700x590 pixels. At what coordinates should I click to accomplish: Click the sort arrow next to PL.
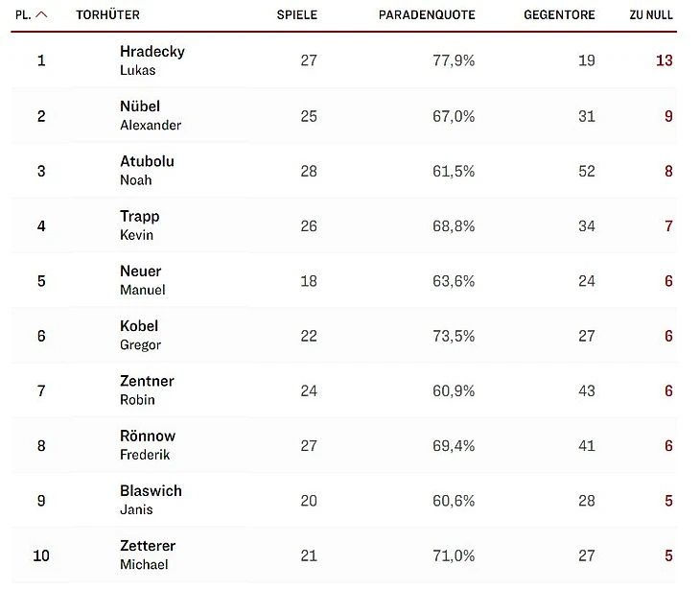(x=41, y=14)
